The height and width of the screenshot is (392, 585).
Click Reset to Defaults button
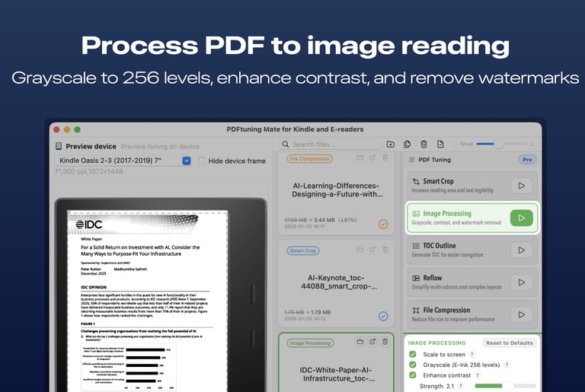click(510, 343)
